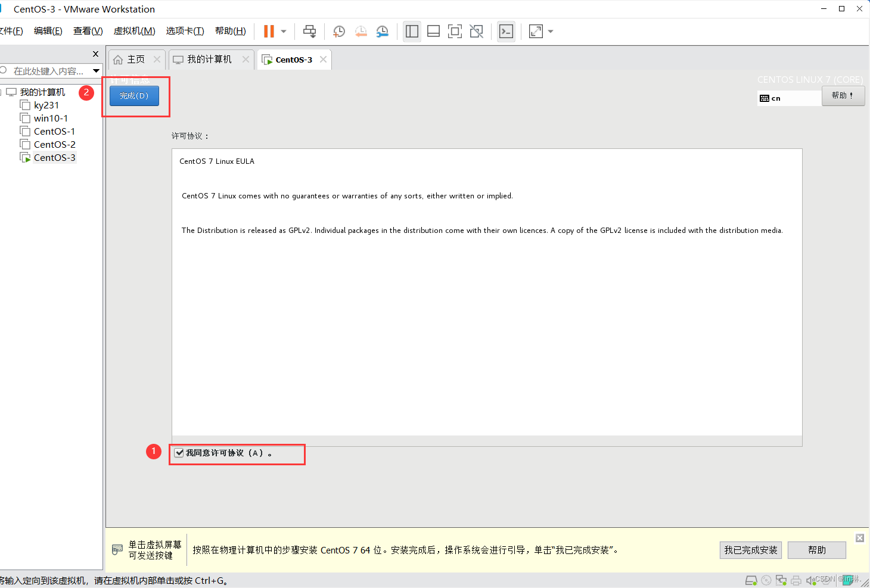The height and width of the screenshot is (588, 870).
Task: Collapse the 我的计算机 tree node
Action: point(1,92)
